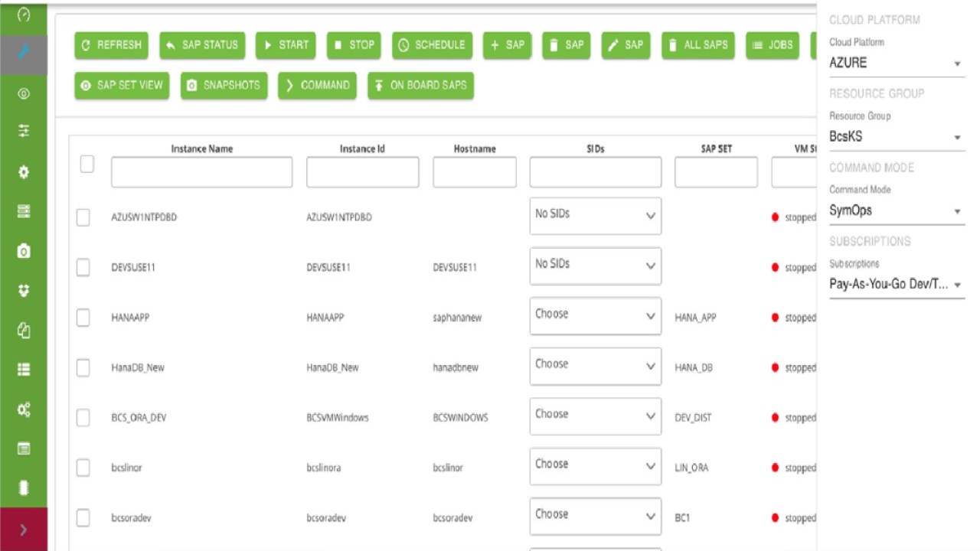Click the Refresh button

pos(112,45)
